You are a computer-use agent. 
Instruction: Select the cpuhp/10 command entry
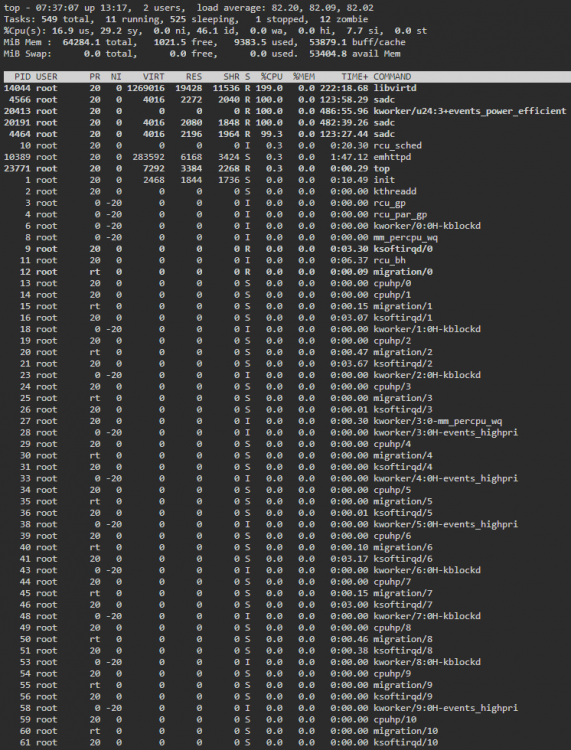coord(395,719)
